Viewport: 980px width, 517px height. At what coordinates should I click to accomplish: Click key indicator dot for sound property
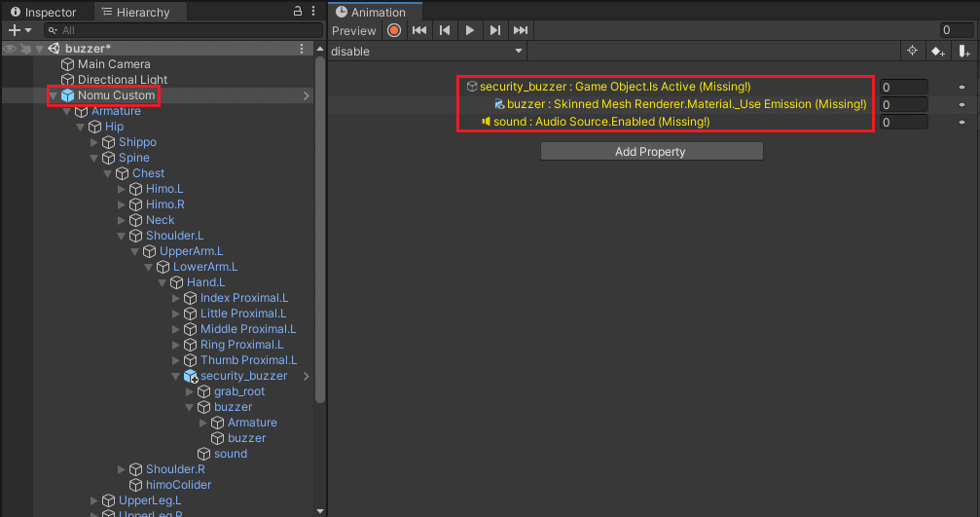coord(962,122)
